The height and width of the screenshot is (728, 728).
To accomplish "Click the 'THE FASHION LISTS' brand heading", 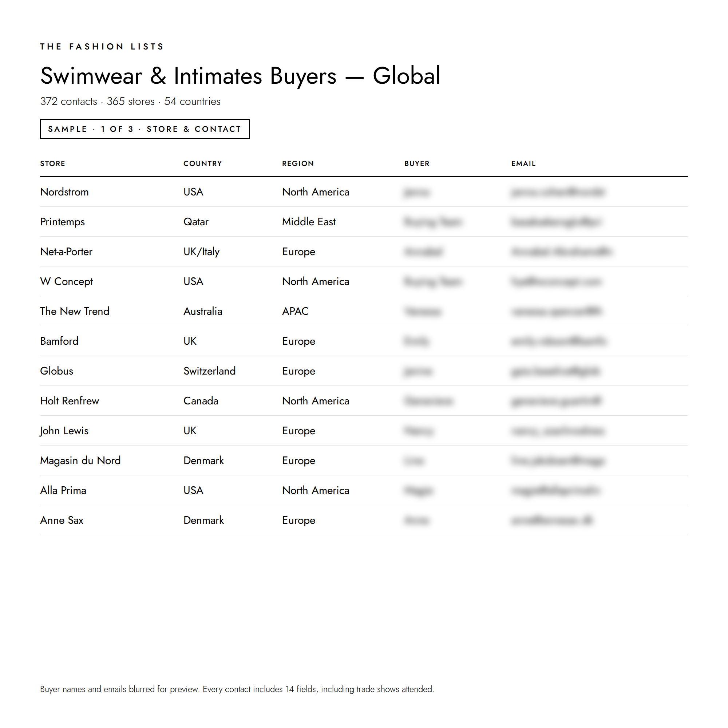I will (x=102, y=46).
